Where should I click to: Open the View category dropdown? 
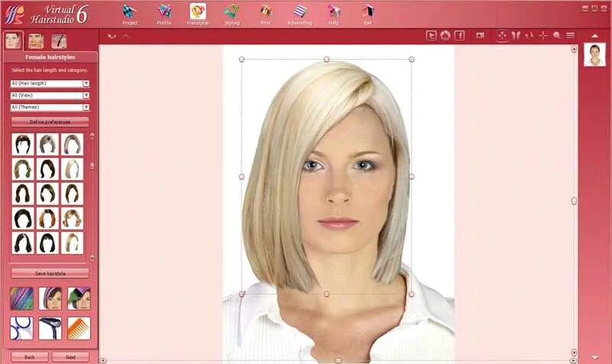tap(50, 96)
